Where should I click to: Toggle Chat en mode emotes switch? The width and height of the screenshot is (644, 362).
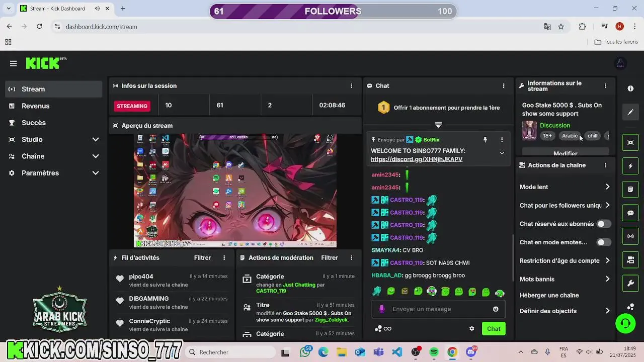[604, 242]
